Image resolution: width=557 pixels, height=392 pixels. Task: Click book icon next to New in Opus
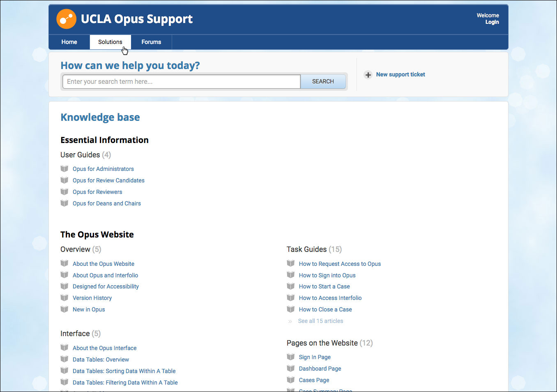pos(64,309)
